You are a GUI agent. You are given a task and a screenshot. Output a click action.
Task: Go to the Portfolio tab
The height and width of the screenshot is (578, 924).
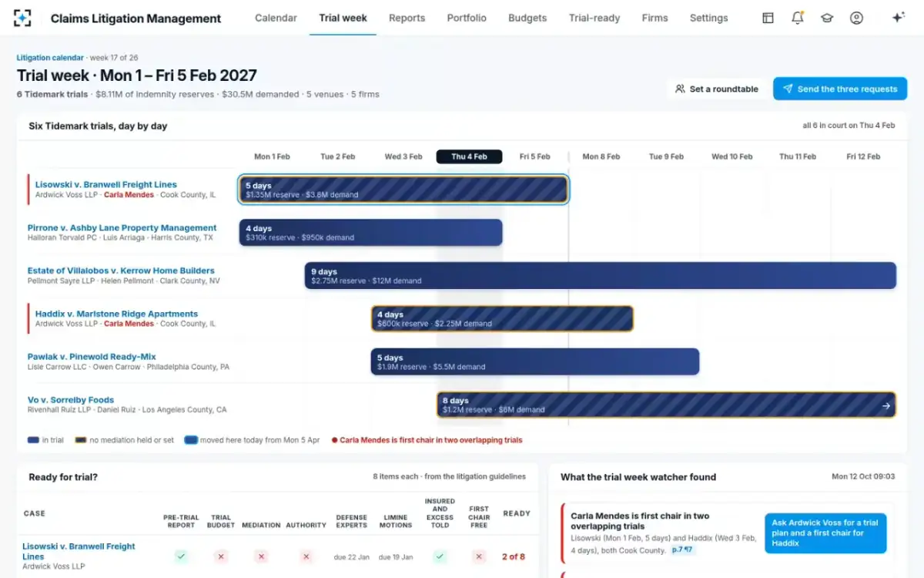[467, 18]
